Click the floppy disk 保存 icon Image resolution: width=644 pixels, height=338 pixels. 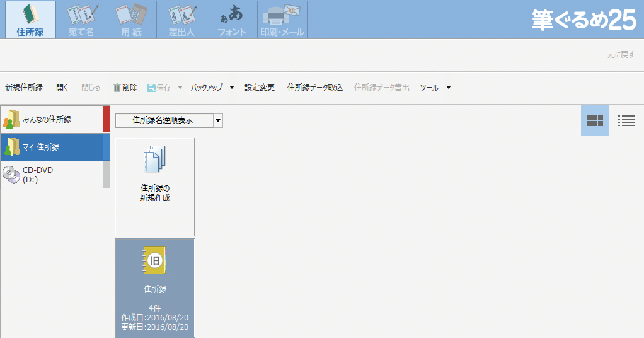coord(151,88)
